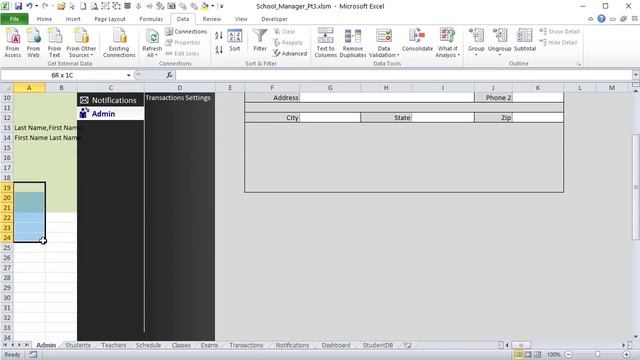Clear the applied filter

pyautogui.click(x=284, y=31)
